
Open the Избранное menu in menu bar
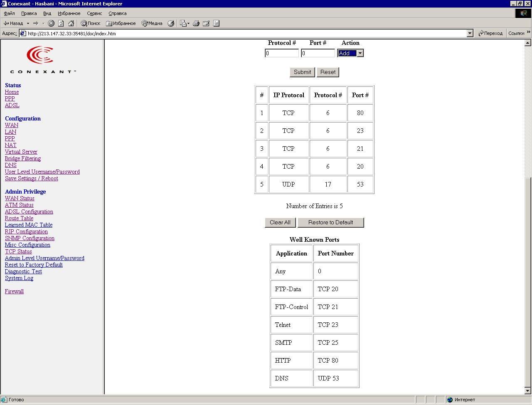69,13
